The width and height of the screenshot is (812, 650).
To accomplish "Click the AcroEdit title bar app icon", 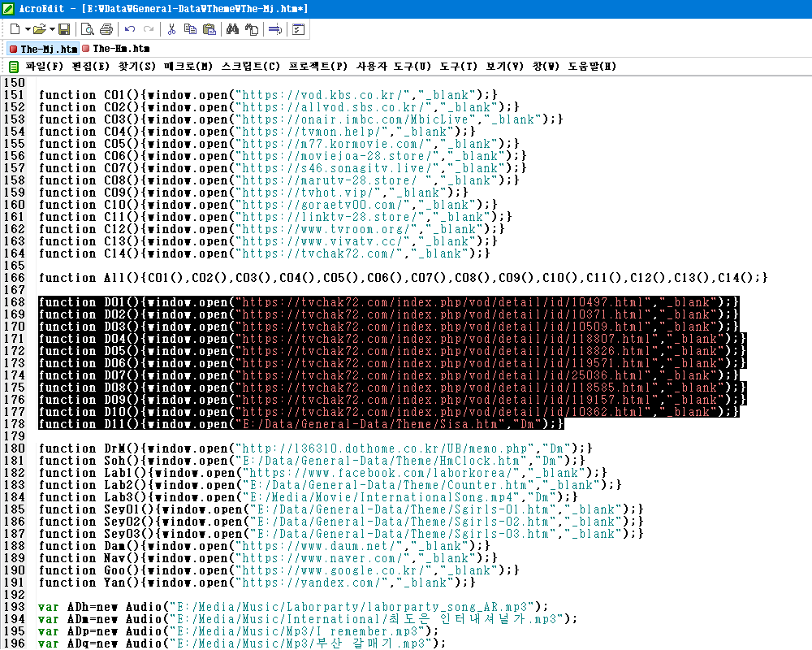I will tap(8, 8).
